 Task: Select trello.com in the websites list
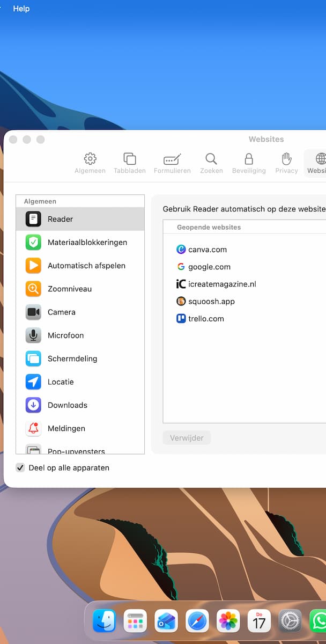coord(244,318)
